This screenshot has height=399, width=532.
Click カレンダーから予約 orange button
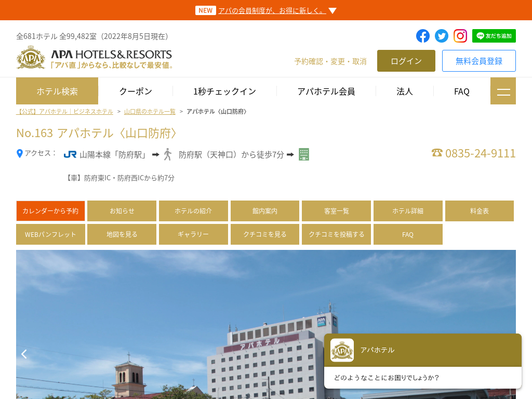[x=50, y=211]
